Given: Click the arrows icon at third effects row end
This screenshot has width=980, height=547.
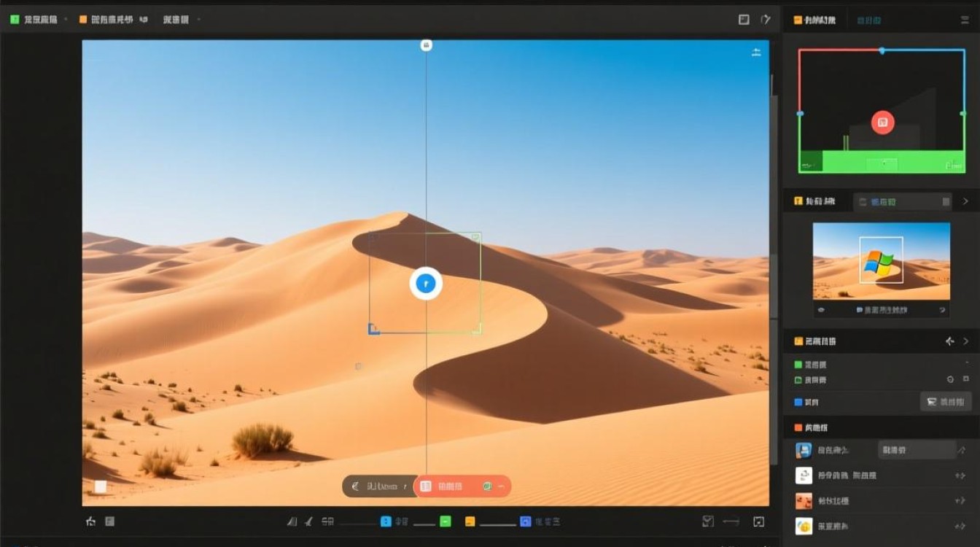Looking at the screenshot, I should [960, 502].
